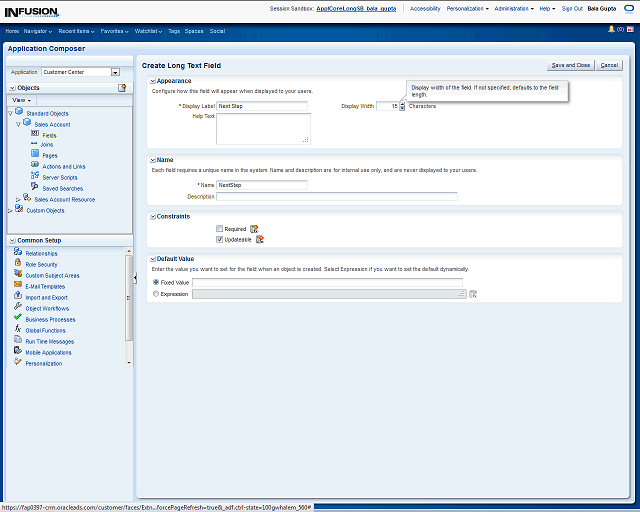
Task: Open expression editor icon next to Expression field
Action: point(473,294)
